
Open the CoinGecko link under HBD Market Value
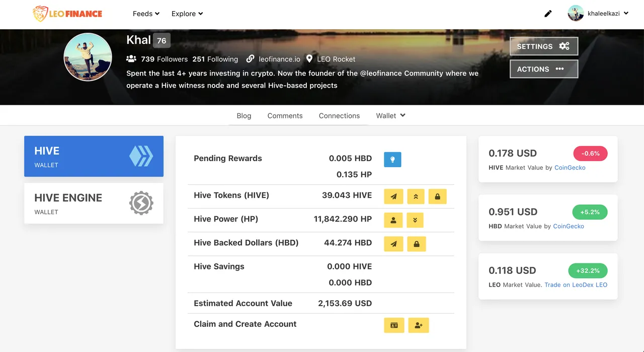coord(569,226)
